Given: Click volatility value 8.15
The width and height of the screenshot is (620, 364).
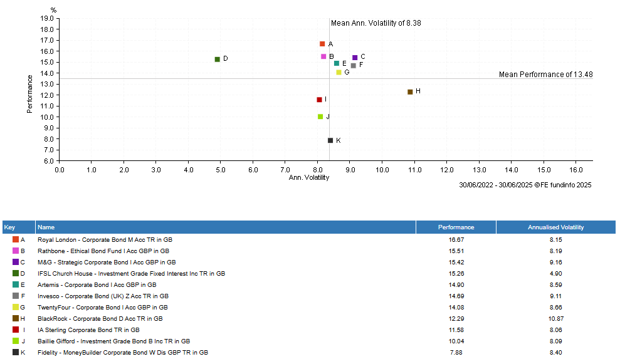Looking at the screenshot, I should click(555, 239).
